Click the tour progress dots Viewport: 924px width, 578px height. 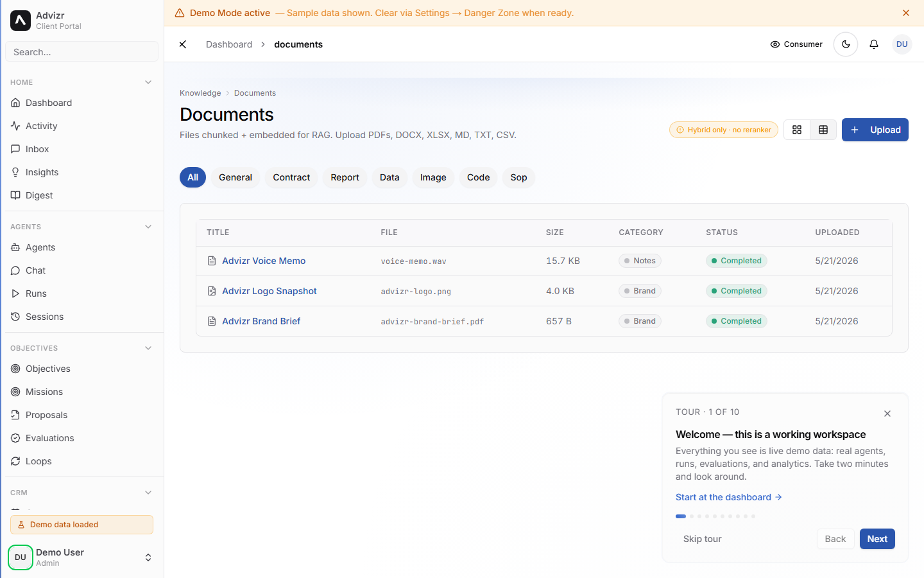click(x=715, y=516)
